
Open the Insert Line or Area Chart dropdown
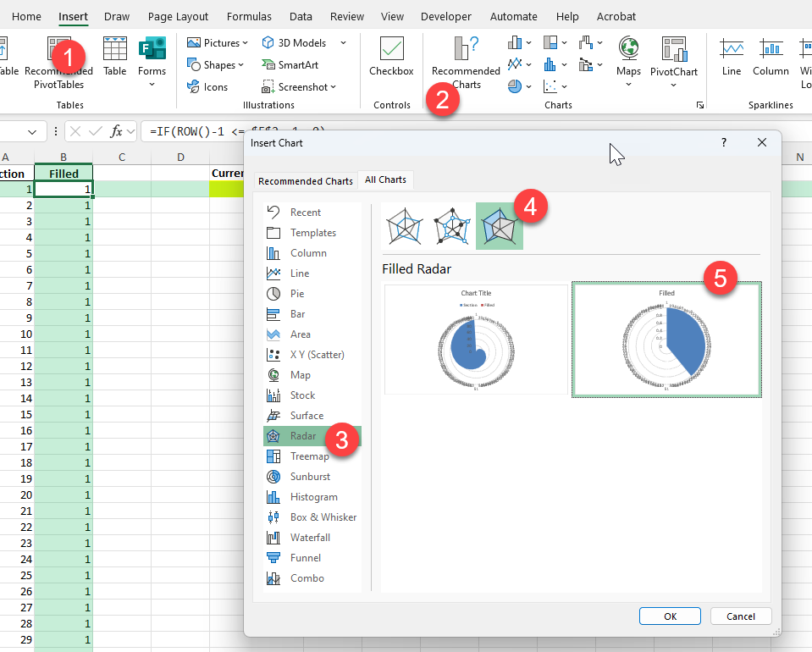(x=528, y=64)
